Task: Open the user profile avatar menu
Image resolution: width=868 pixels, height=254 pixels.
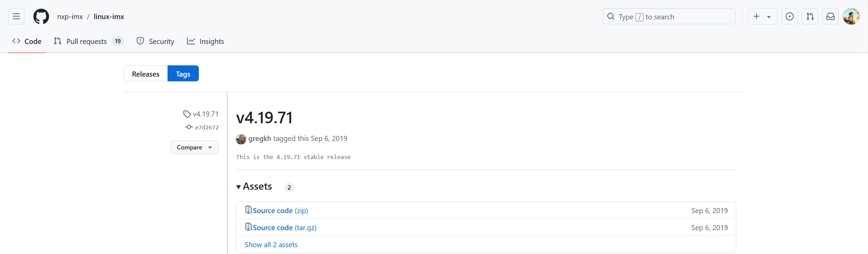Action: coord(851,16)
